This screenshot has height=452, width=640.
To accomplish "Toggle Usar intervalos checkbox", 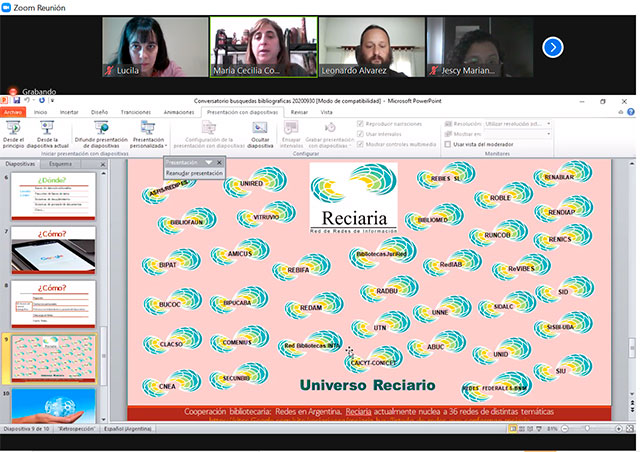I will coord(360,134).
